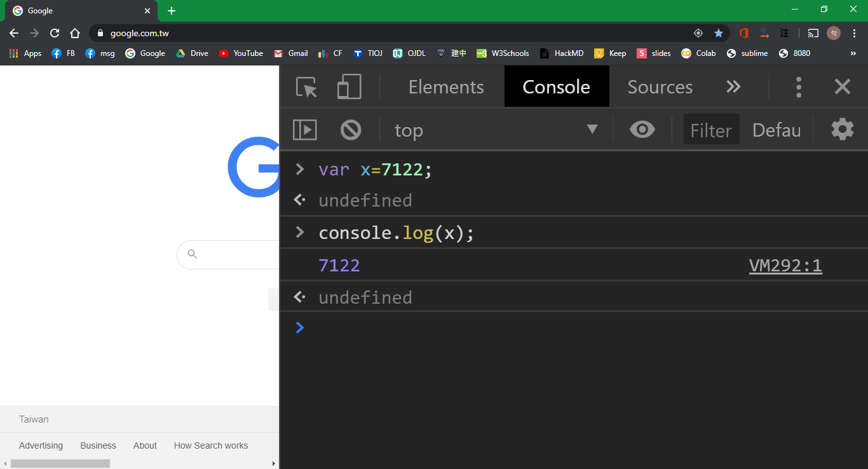Open the Drive bookmark
This screenshot has height=469, width=868.
[192, 53]
